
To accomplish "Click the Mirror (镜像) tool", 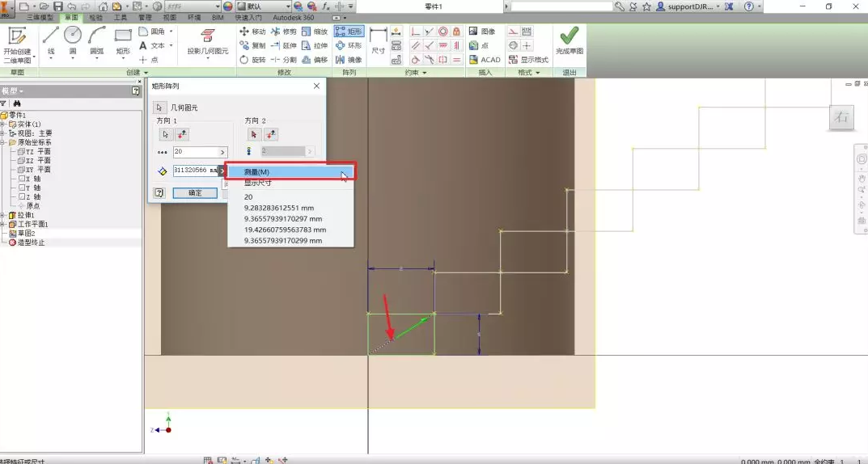I will tap(349, 59).
